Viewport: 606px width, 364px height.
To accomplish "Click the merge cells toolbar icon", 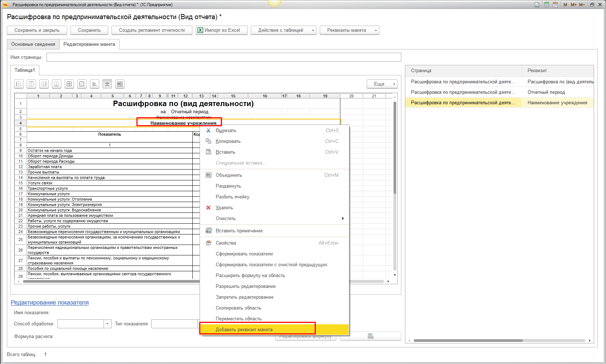I will [120, 84].
